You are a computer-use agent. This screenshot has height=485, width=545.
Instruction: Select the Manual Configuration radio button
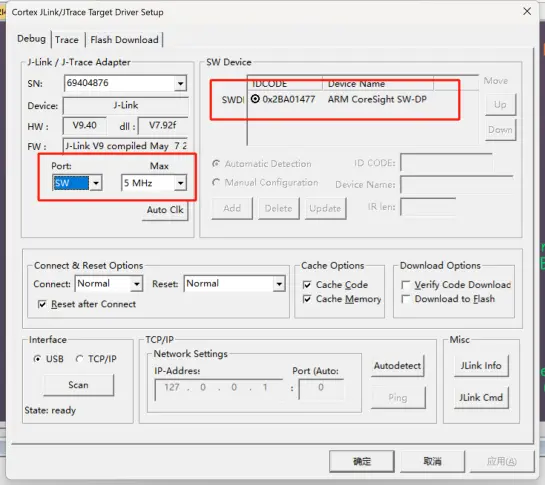[x=216, y=182]
